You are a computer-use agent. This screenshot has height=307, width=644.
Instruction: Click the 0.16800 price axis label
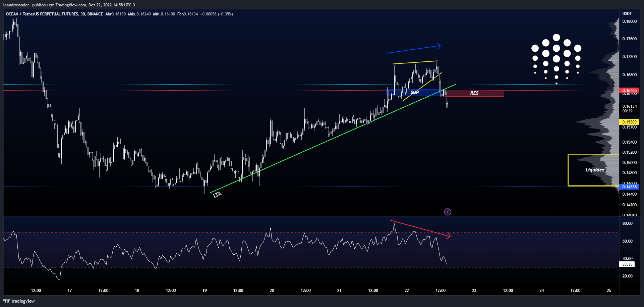click(629, 75)
